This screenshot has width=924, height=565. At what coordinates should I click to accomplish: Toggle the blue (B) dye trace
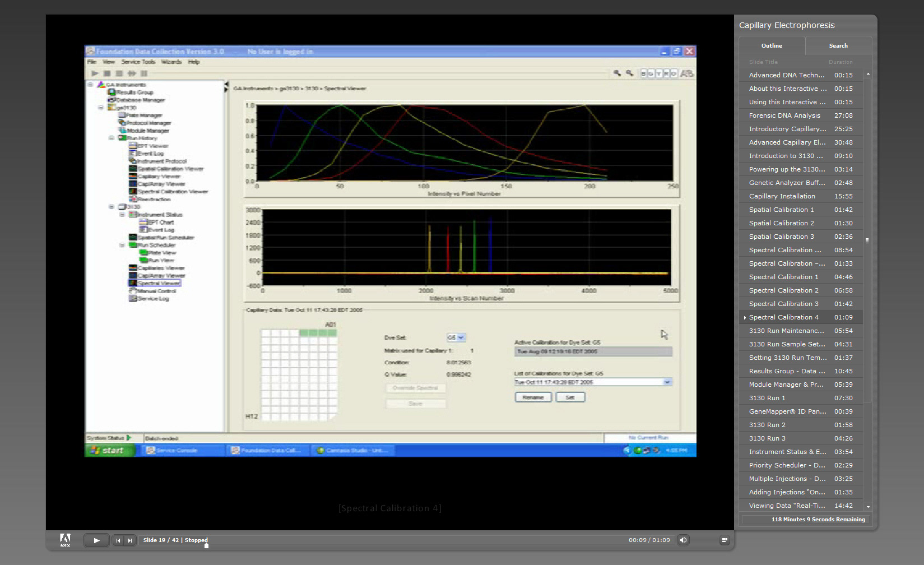point(643,73)
